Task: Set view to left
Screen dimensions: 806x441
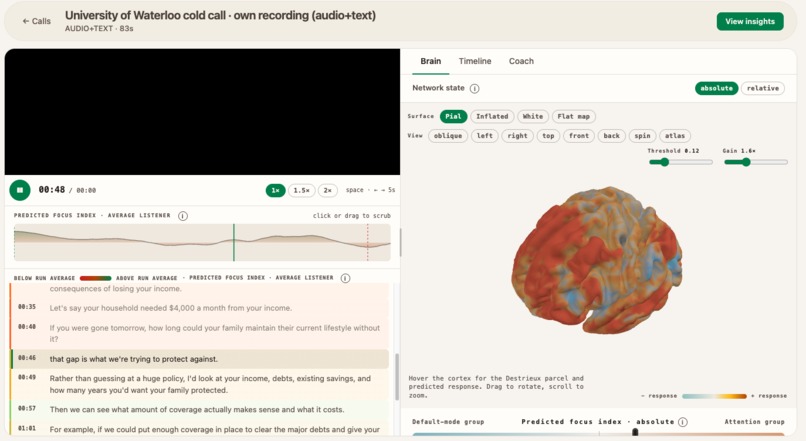Action: pyautogui.click(x=484, y=136)
